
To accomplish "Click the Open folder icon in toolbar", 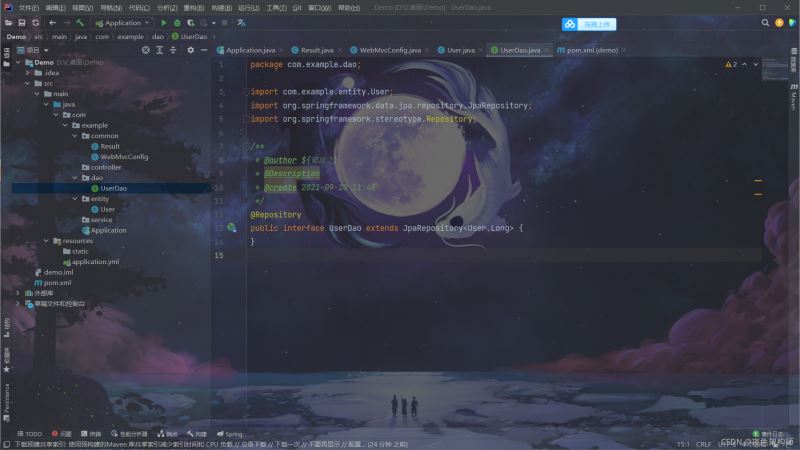I will point(8,23).
